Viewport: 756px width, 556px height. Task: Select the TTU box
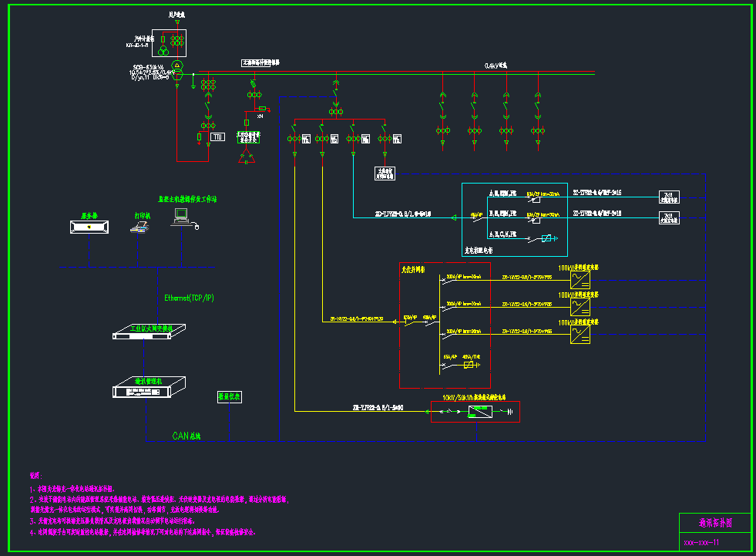point(218,137)
